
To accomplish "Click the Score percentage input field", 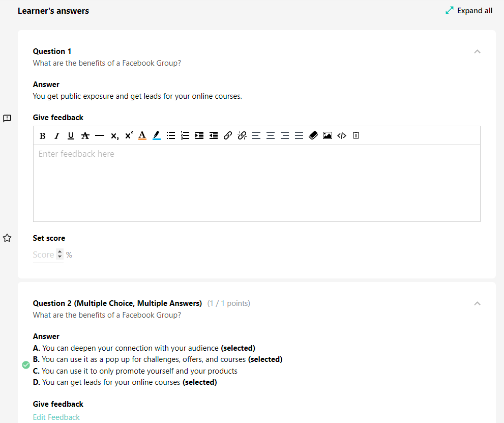I will pos(44,255).
